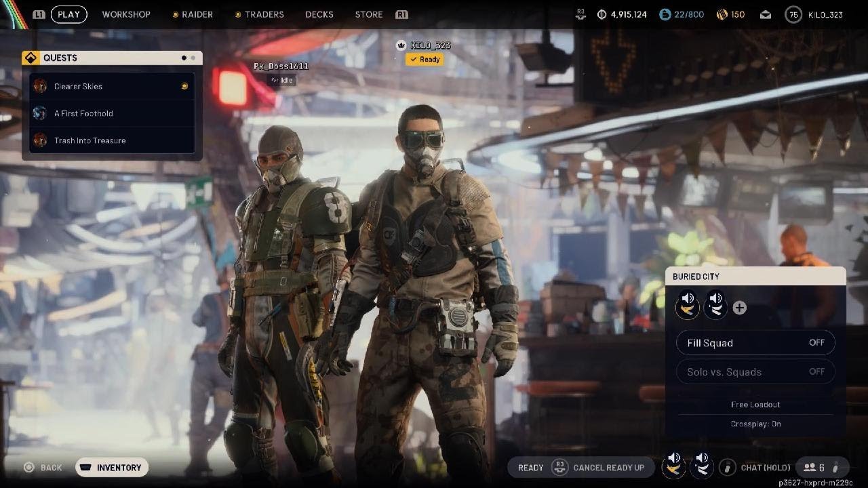Mute second squad member in Buried City panel
The height and width of the screenshot is (488, 868).
coord(715,304)
